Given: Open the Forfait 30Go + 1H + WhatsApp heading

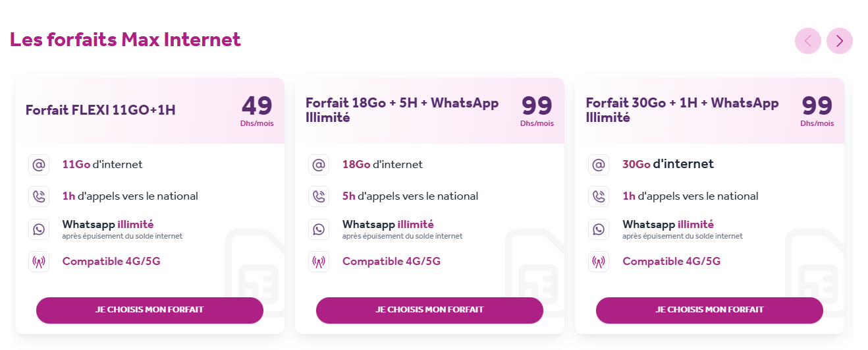Looking at the screenshot, I should coord(682,110).
